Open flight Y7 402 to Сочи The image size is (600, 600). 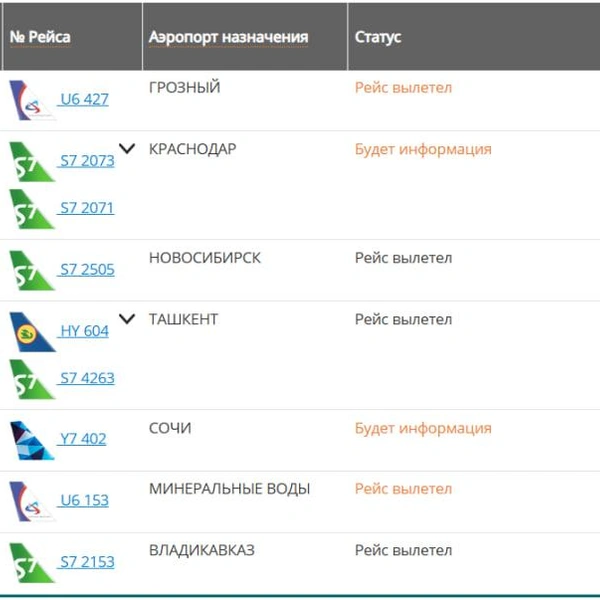83,439
